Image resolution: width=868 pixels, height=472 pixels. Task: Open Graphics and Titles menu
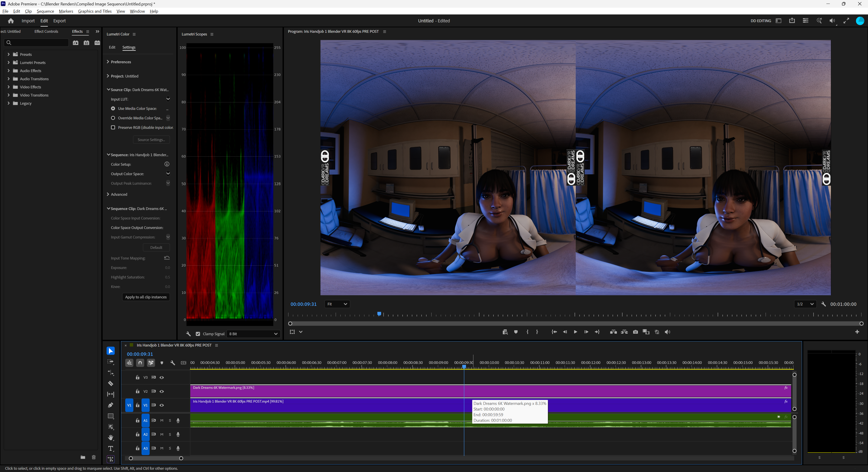click(95, 11)
